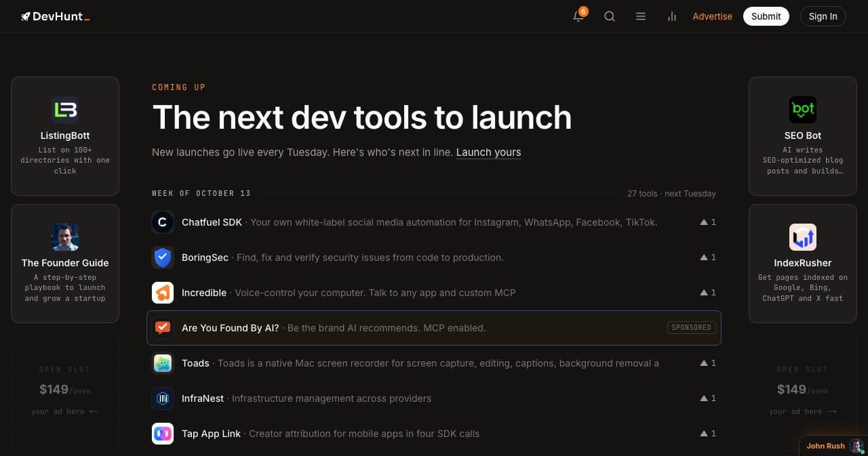
Task: Click the InfraNest logo icon
Action: tap(163, 398)
